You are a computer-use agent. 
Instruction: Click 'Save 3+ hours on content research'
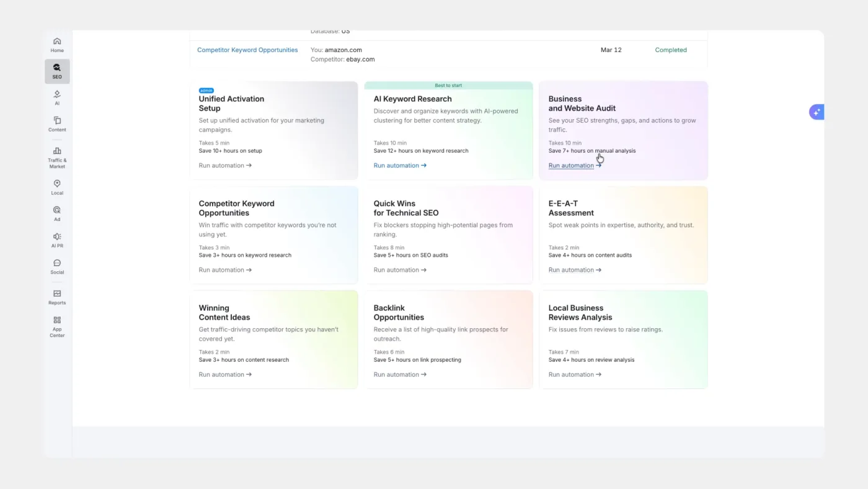[244, 359]
